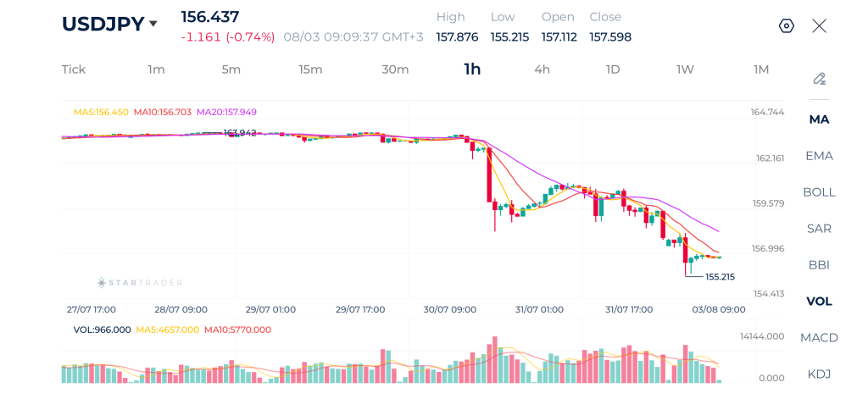Choose the 4h timeframe
Viewport: 868px width, 399px height.
542,69
